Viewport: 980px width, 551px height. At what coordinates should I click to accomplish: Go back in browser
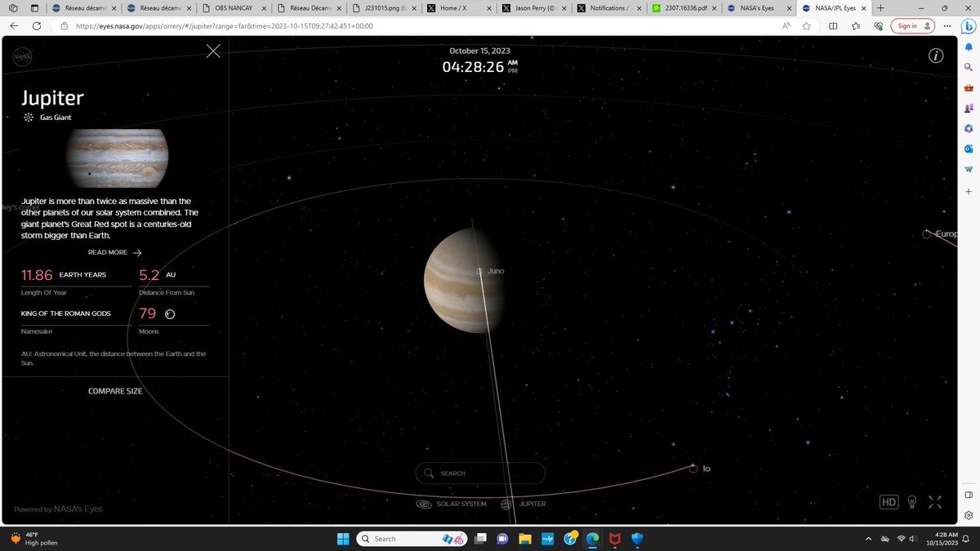click(x=15, y=26)
